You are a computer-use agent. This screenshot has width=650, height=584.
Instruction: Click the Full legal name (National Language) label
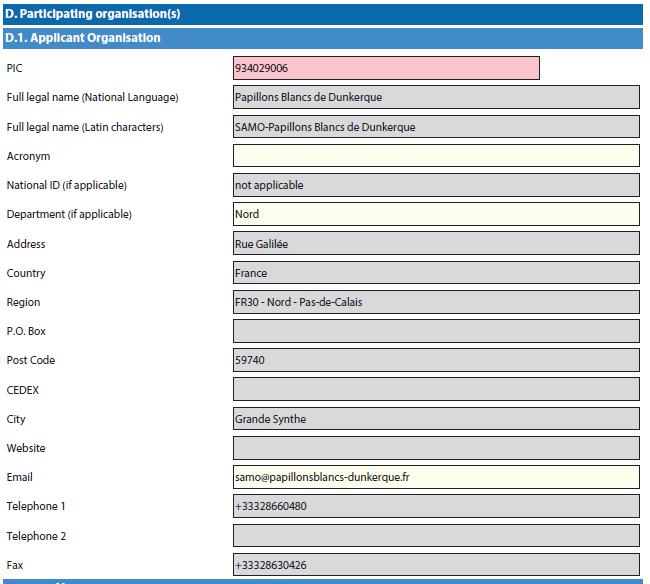point(92,97)
